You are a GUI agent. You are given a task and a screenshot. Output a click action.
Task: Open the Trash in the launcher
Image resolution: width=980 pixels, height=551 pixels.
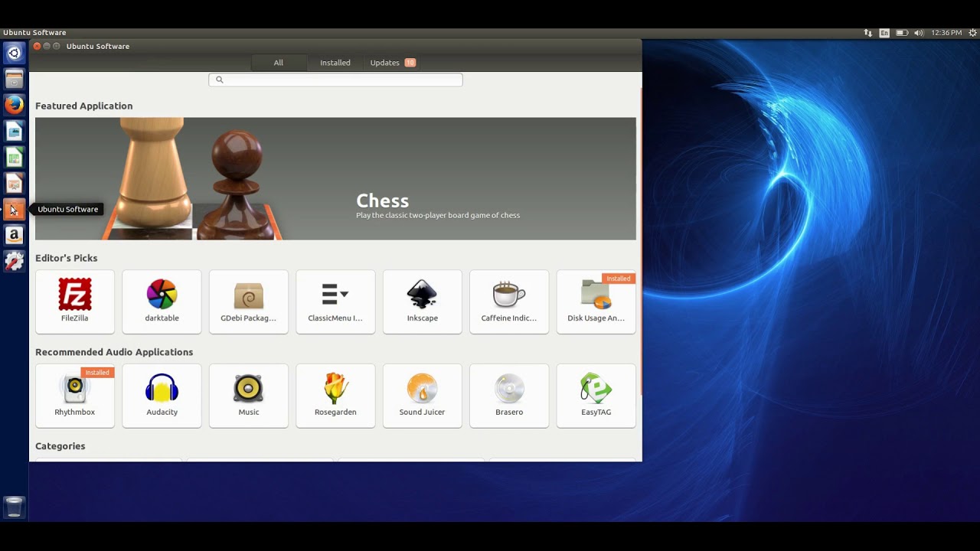[x=14, y=507]
